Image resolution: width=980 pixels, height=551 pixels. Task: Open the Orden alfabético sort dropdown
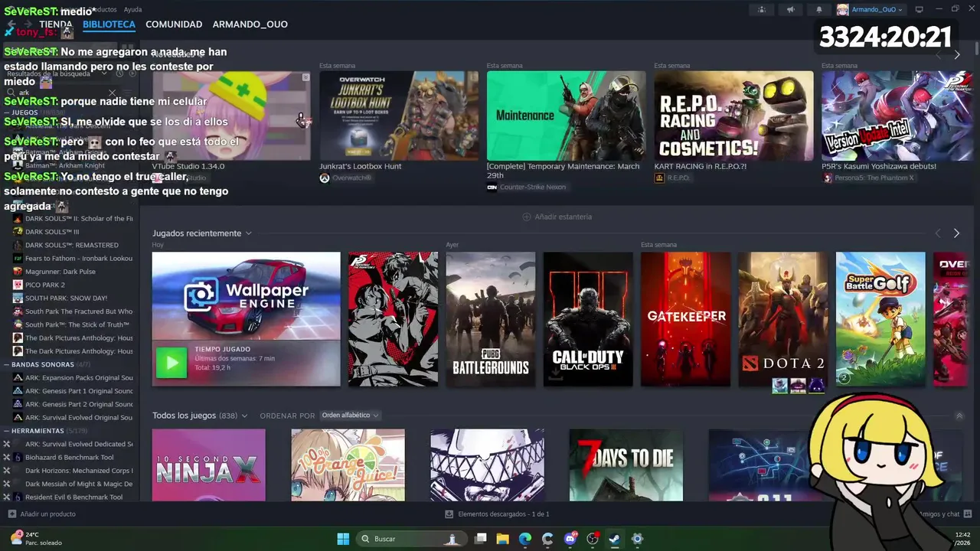(x=350, y=416)
